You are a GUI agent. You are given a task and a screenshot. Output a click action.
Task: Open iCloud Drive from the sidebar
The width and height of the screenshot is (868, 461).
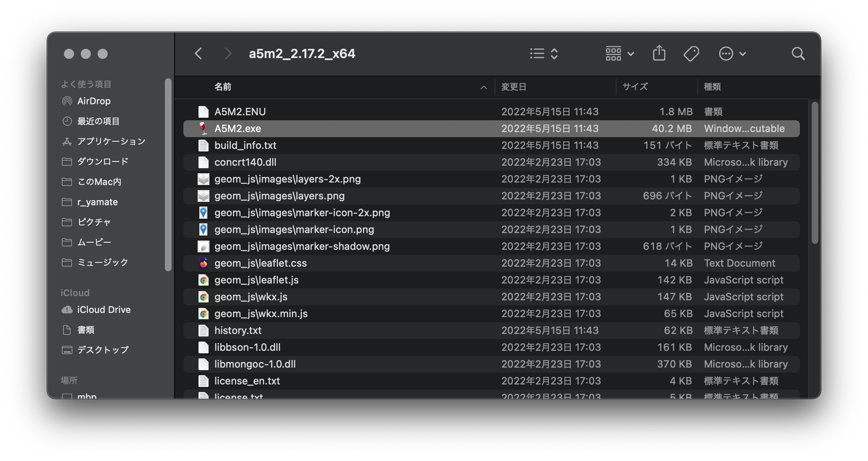[x=104, y=310]
